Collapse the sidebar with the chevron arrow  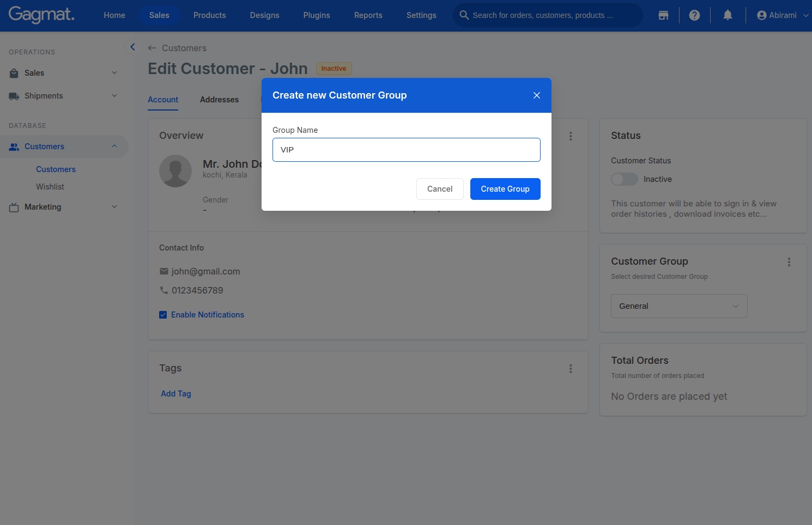coord(132,47)
